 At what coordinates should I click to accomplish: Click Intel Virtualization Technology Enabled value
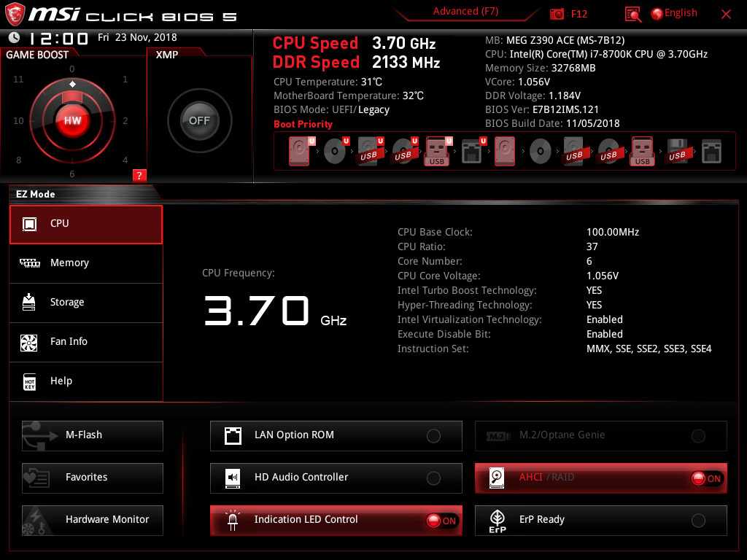click(x=605, y=319)
